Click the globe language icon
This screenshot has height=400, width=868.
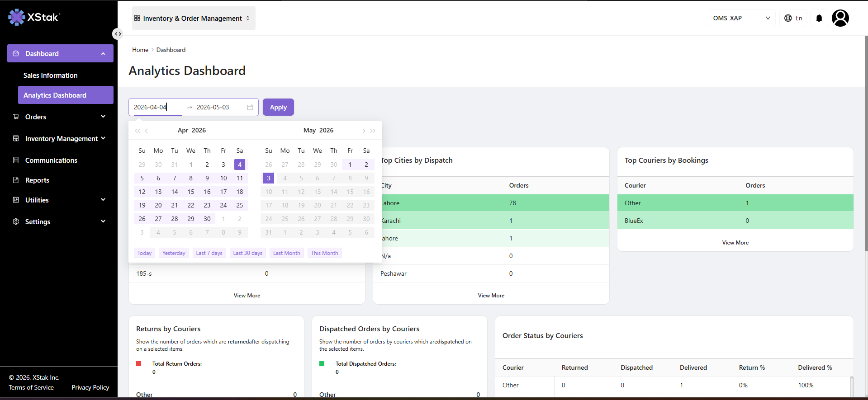click(x=788, y=18)
